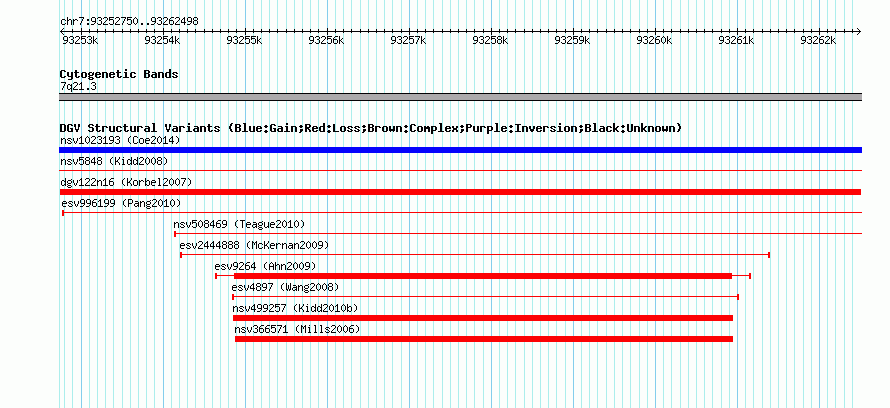Select the blue nsv1023193 gain bar
The height and width of the screenshot is (408, 890).
[x=460, y=150]
